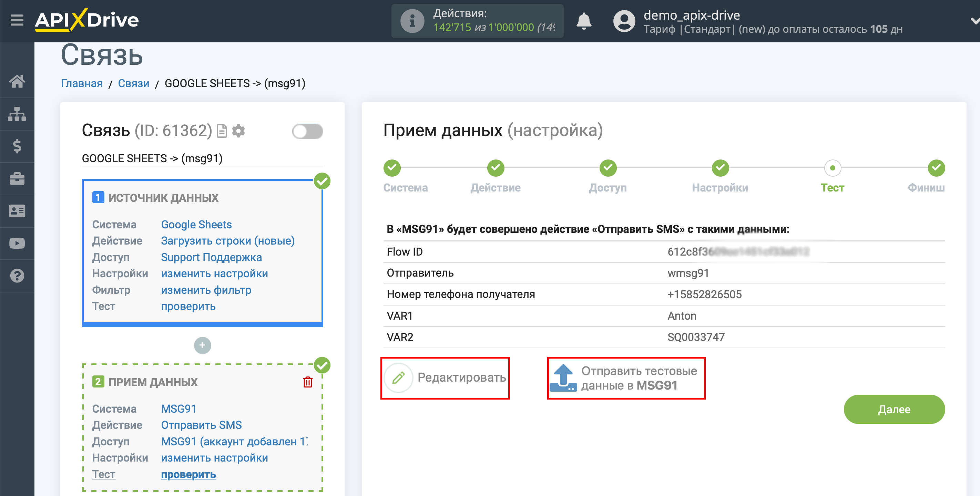Go to the Финиш step
The width and height of the screenshot is (980, 496).
pyautogui.click(x=936, y=168)
